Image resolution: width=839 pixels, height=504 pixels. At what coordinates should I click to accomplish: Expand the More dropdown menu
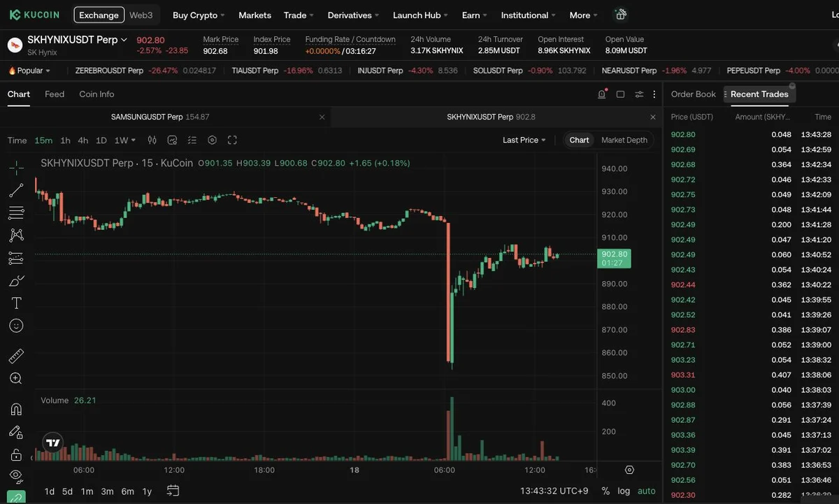pos(584,15)
